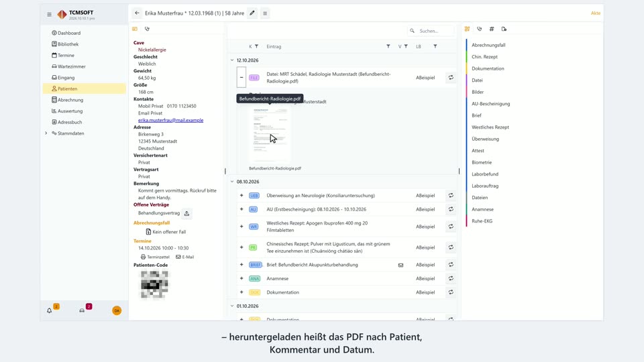
Task: Select Biometrie in the right panel
Action: [x=482, y=162]
